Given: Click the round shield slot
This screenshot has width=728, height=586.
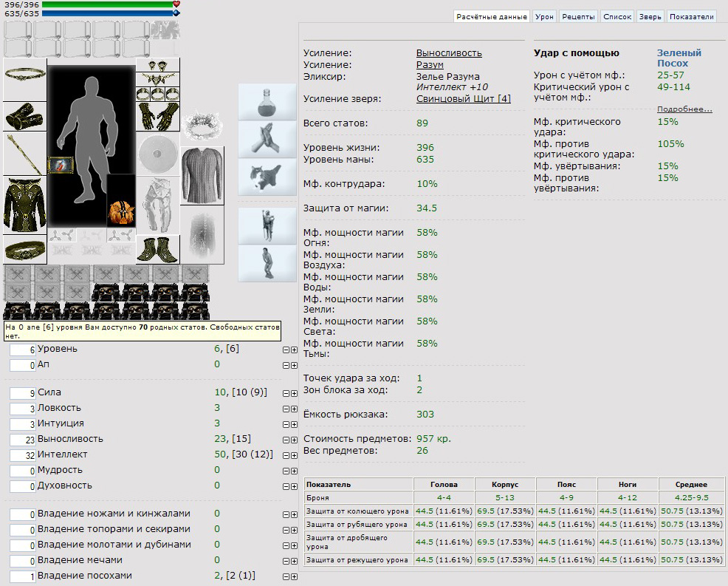Looking at the screenshot, I should click(158, 154).
